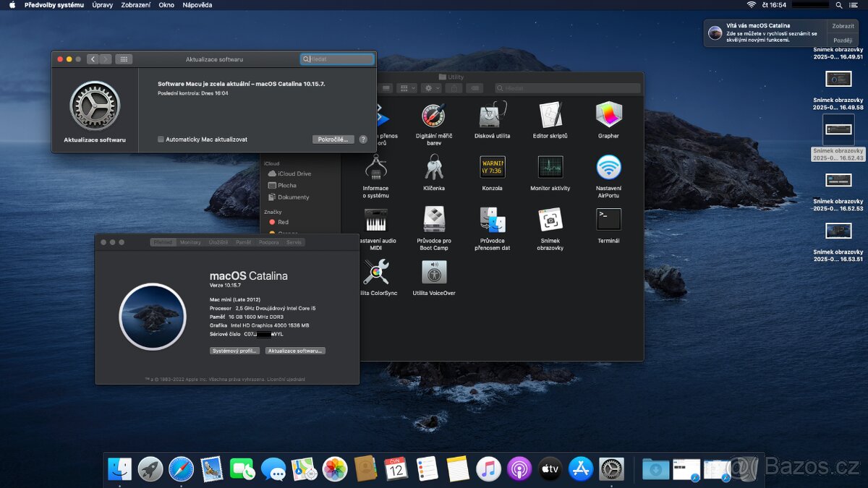Click the tags button in Utility toolbar

[475, 88]
